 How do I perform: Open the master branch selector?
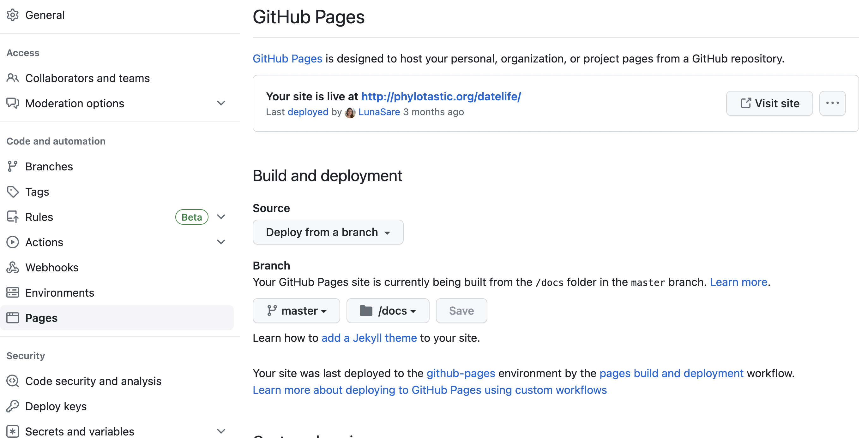point(296,311)
